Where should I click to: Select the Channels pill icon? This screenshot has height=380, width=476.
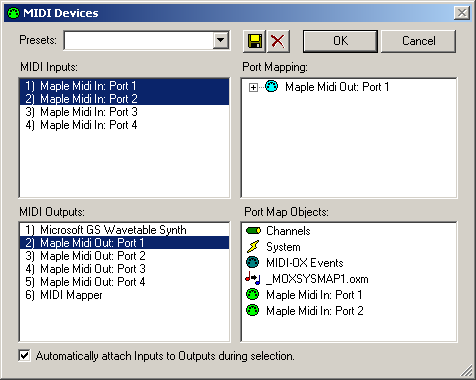pos(253,231)
